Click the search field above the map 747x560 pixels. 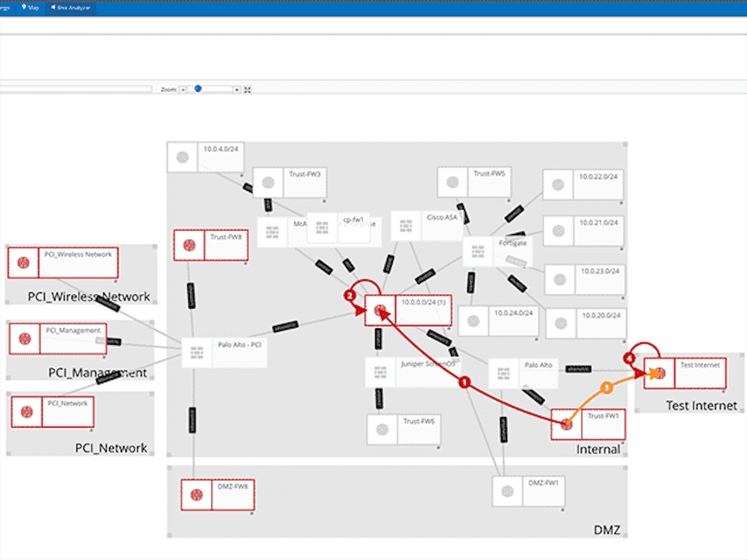pos(76,87)
